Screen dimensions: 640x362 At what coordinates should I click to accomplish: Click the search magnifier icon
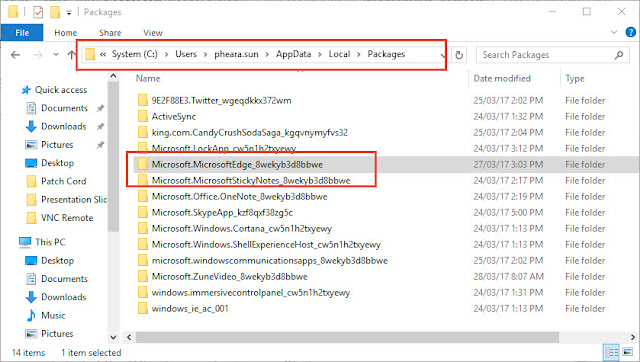coord(619,55)
